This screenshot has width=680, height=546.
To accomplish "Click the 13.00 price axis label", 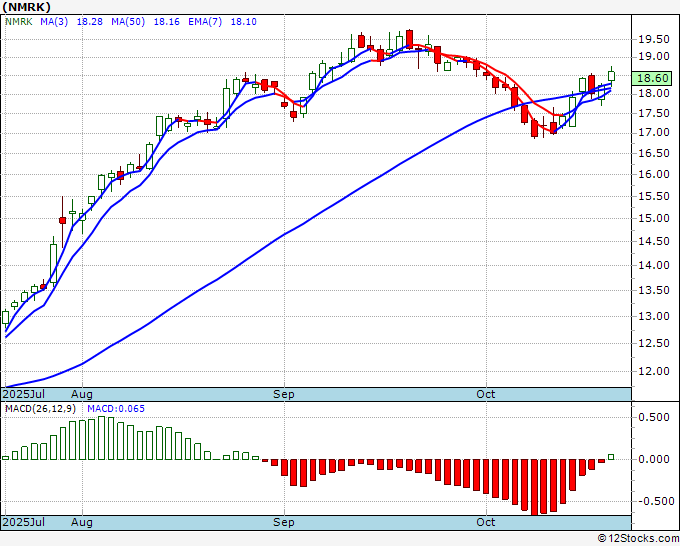I will (x=654, y=316).
